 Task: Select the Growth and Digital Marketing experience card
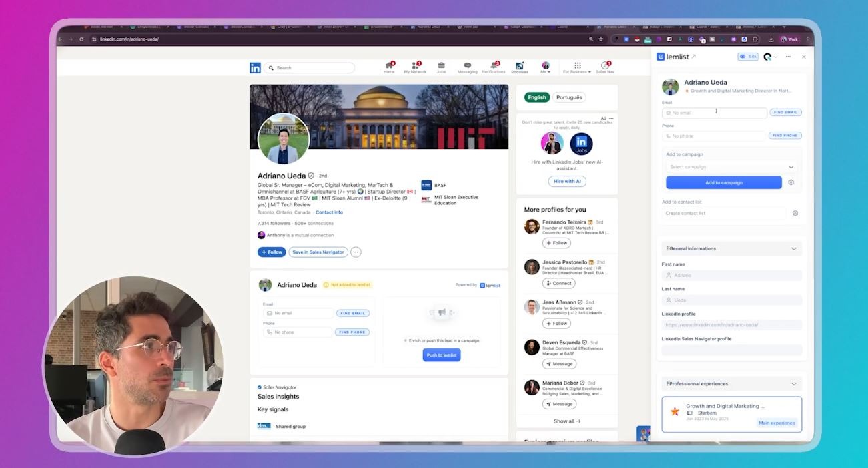[x=732, y=414]
